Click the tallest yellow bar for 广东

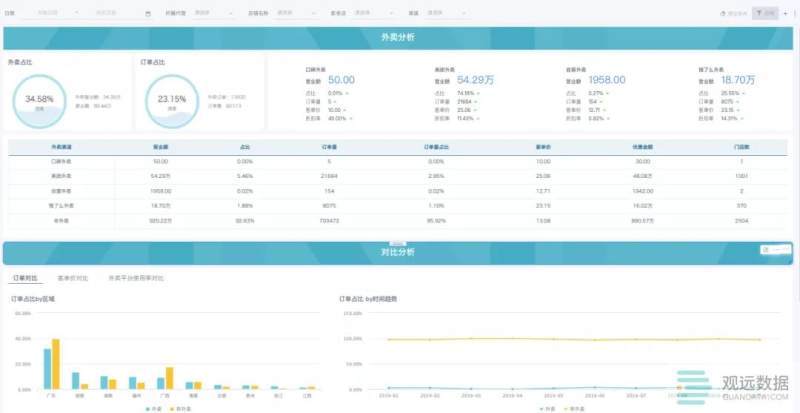[x=56, y=364]
